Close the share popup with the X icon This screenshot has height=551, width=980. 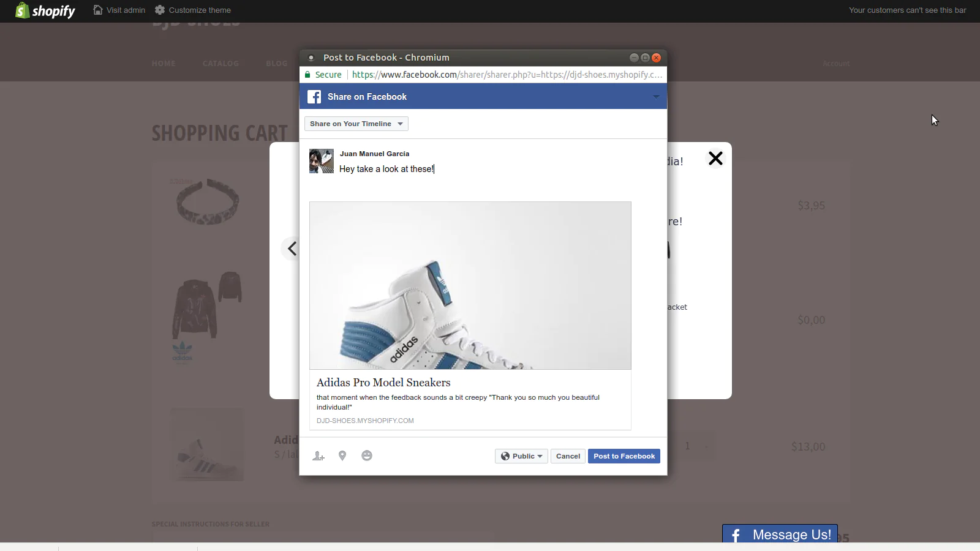[715, 159]
